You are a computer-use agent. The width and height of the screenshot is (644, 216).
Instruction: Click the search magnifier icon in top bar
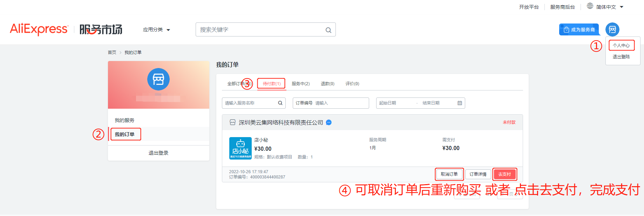point(328,30)
